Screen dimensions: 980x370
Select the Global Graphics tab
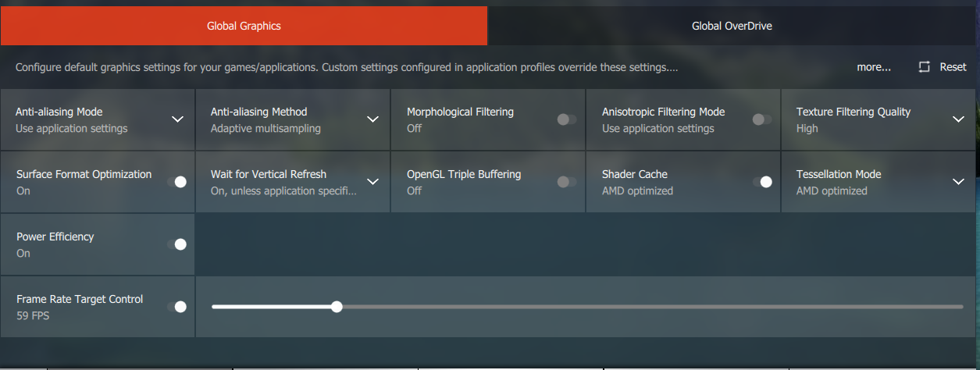[x=244, y=26]
